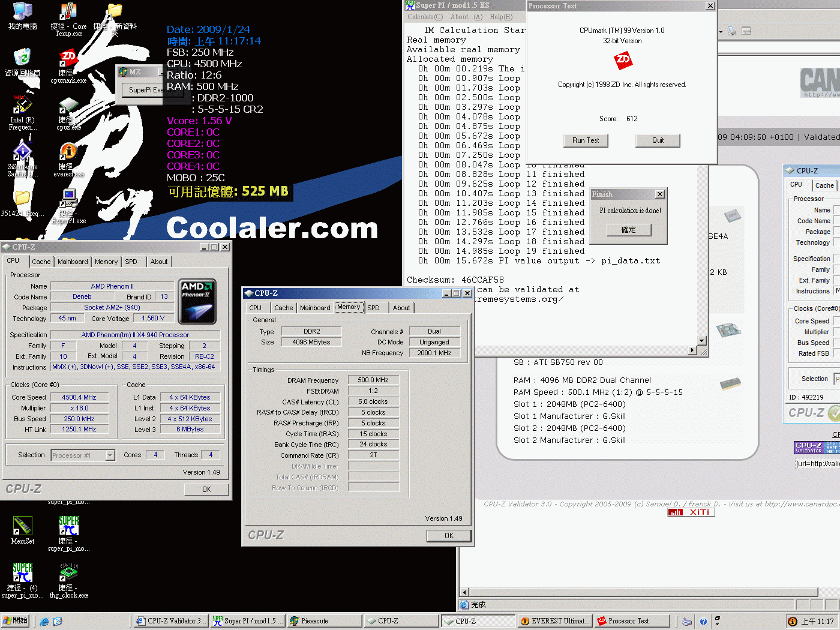
Task: Click the Super PI horizontal scrollbar right arrow
Action: pyautogui.click(x=693, y=350)
